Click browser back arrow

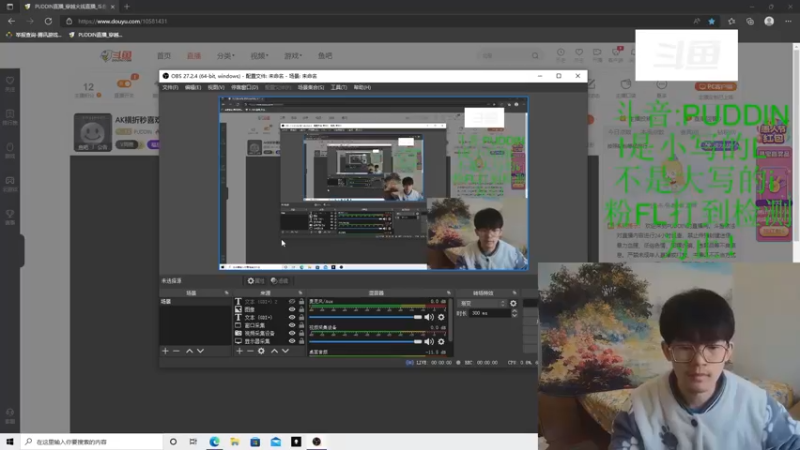tap(11, 21)
